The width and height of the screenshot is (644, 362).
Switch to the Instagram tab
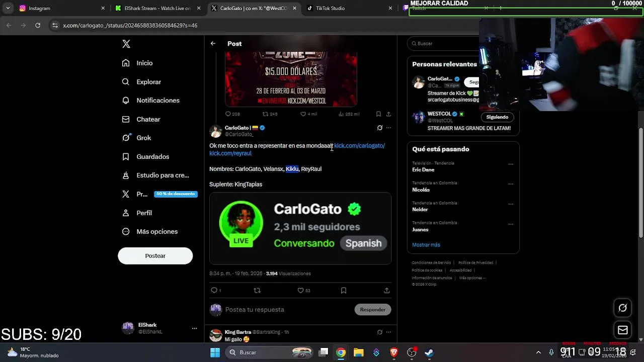(x=62, y=8)
